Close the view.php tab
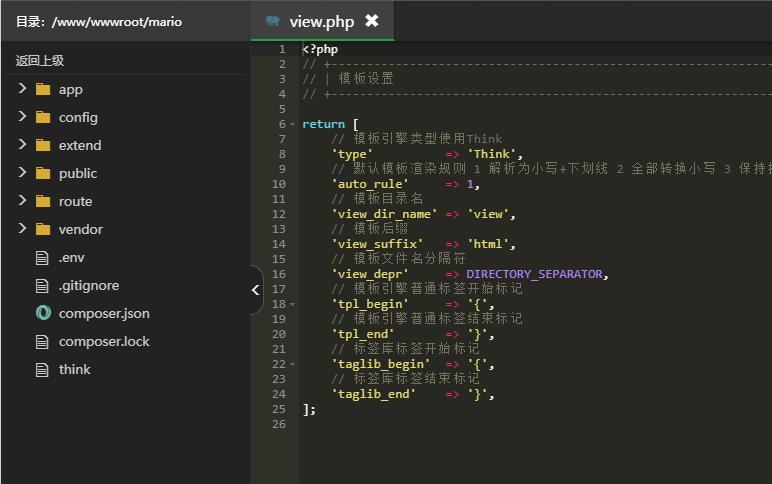 (x=372, y=21)
